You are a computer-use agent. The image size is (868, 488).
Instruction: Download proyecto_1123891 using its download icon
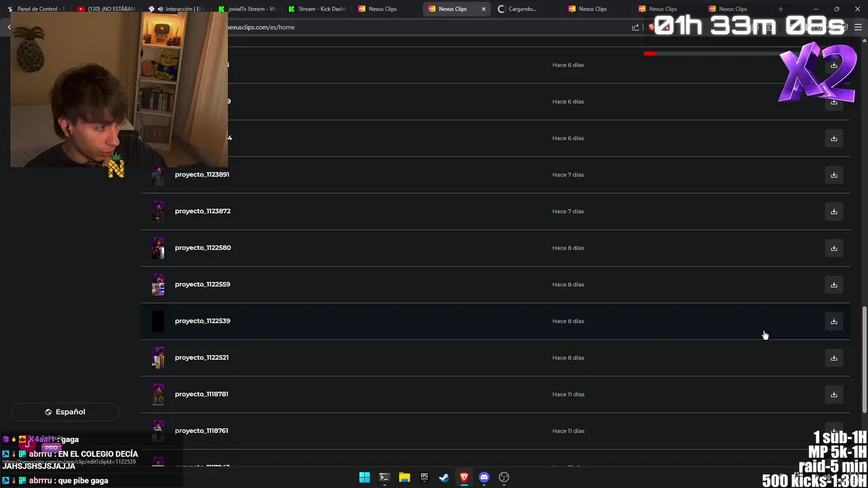click(834, 175)
